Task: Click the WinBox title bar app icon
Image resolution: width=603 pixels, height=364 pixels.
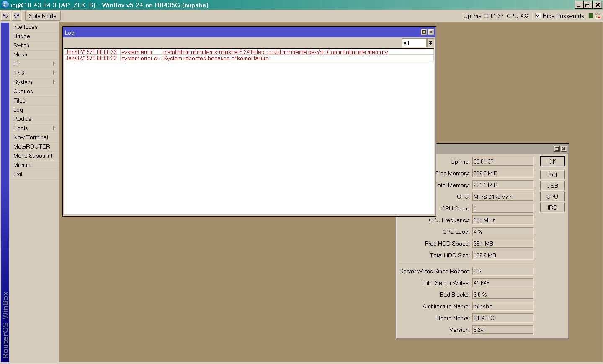Action: pos(5,5)
